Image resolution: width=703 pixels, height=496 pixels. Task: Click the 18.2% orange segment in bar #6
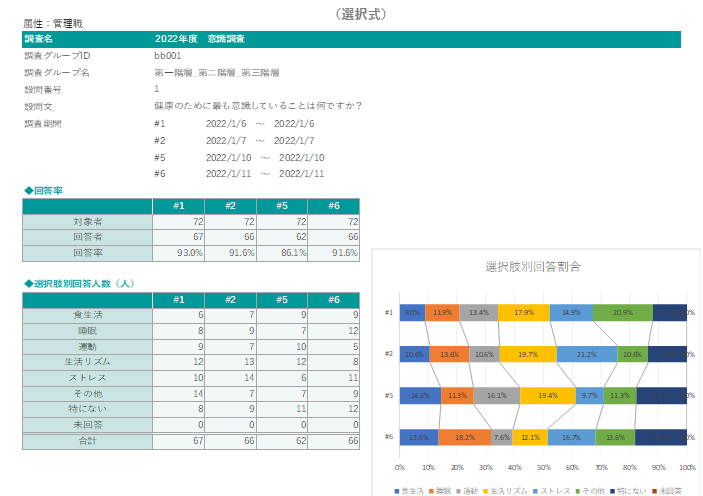[465, 437]
